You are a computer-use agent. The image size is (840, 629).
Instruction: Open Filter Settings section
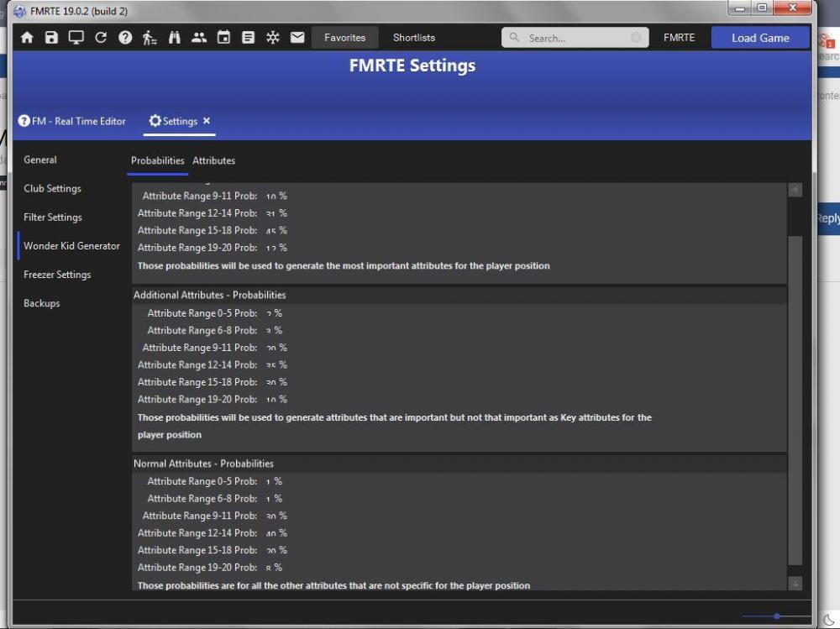(x=53, y=217)
